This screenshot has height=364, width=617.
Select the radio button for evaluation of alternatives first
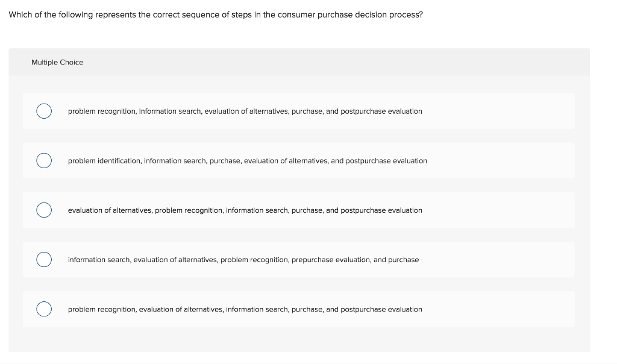43,210
